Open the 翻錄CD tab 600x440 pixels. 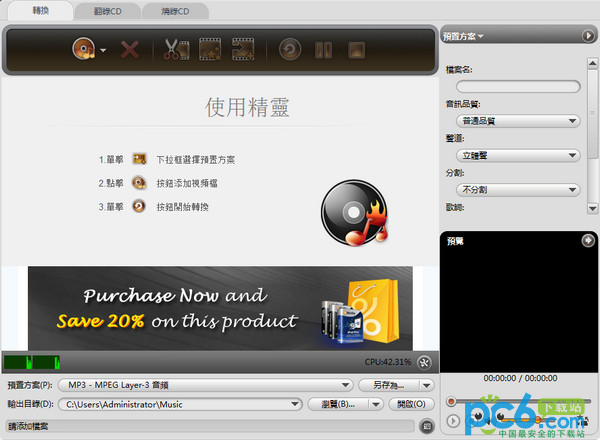[x=108, y=11]
